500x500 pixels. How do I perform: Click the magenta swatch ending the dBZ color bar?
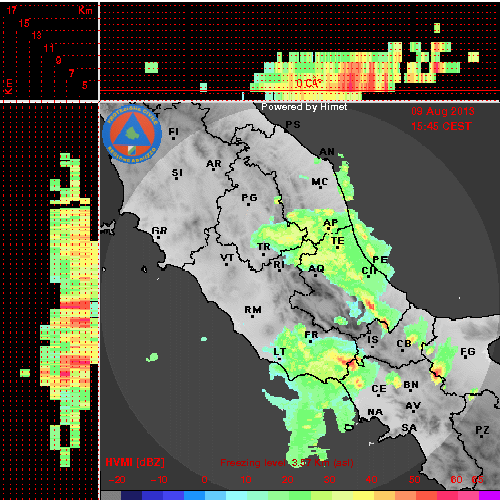pyautogui.click(x=489, y=495)
